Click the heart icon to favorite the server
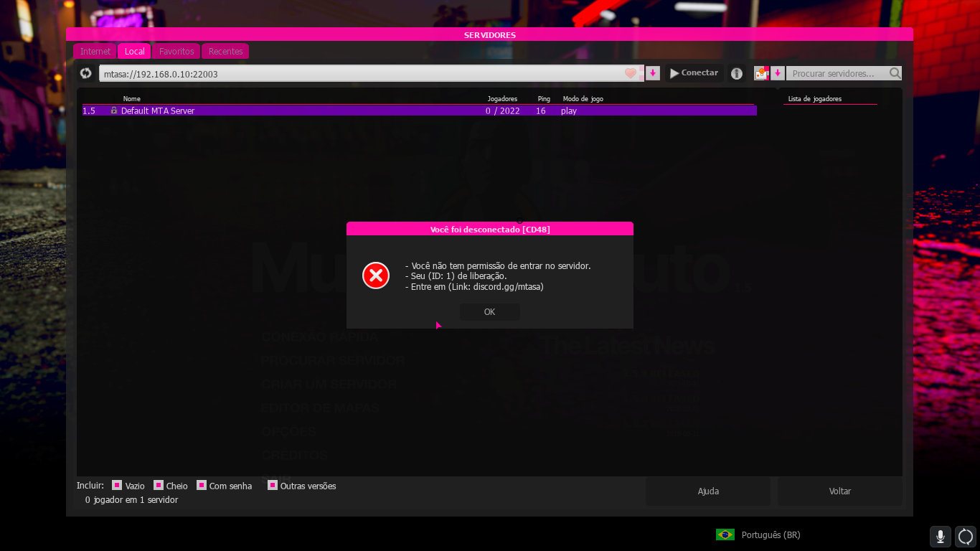The height and width of the screenshot is (551, 980). pyautogui.click(x=630, y=72)
